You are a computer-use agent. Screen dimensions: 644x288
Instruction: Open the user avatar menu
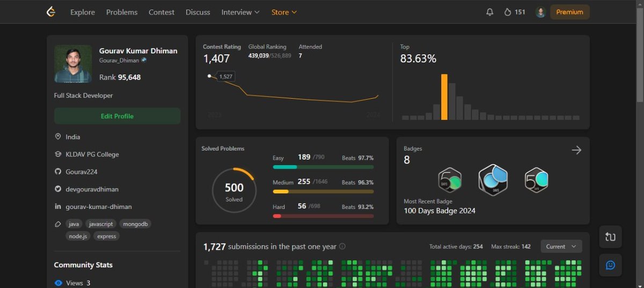coord(540,12)
